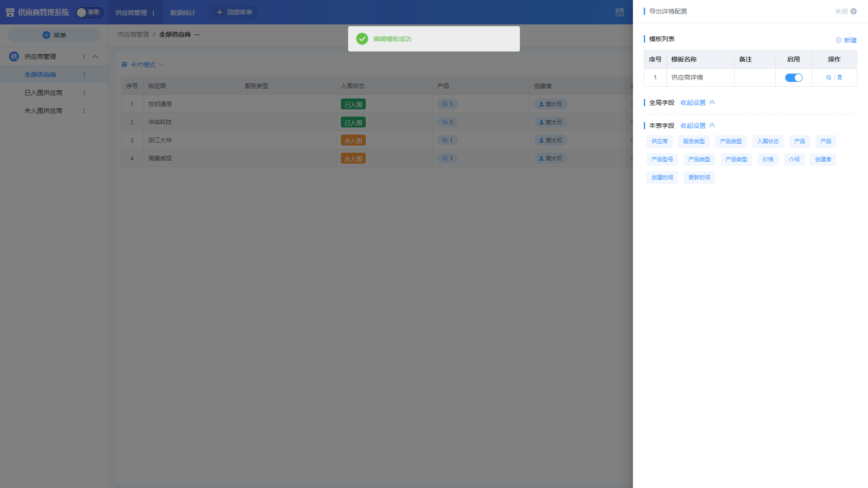The width and height of the screenshot is (868, 488).
Task: Delete the 供应商详情 template
Action: (x=840, y=77)
